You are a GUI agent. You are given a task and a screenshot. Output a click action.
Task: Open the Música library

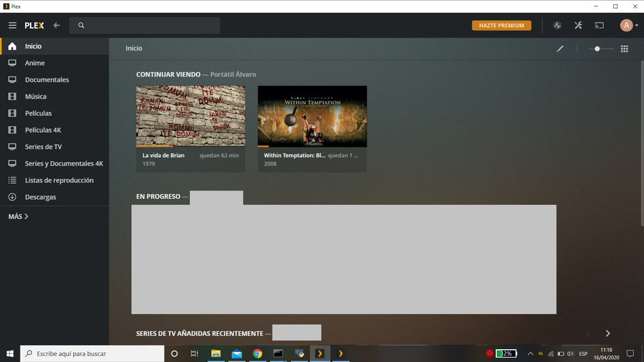click(55, 96)
